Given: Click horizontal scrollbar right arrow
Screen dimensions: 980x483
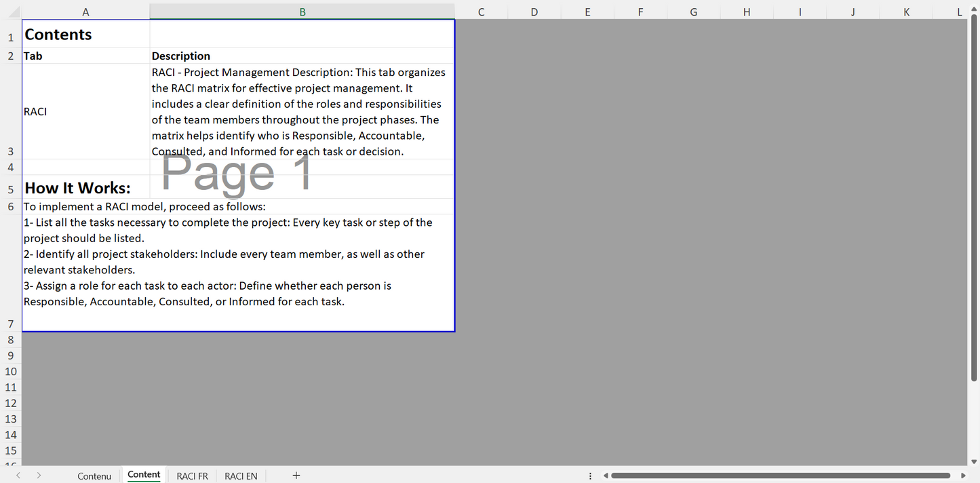Looking at the screenshot, I should [963, 476].
